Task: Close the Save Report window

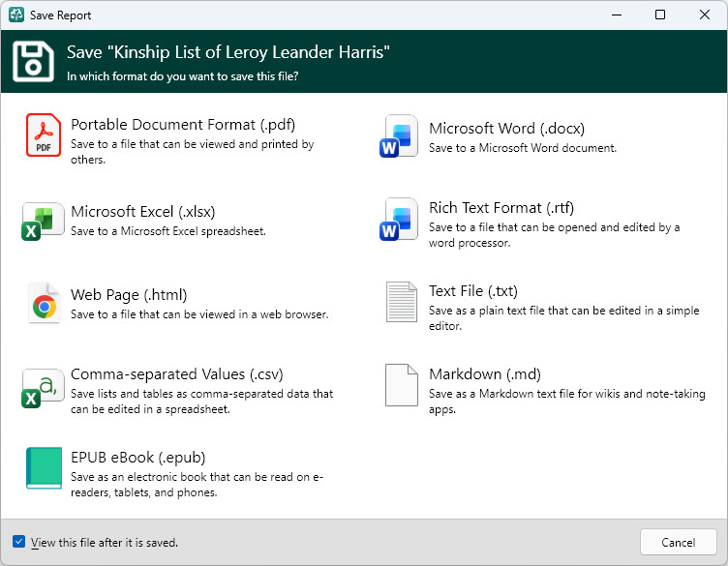Action: pos(705,15)
